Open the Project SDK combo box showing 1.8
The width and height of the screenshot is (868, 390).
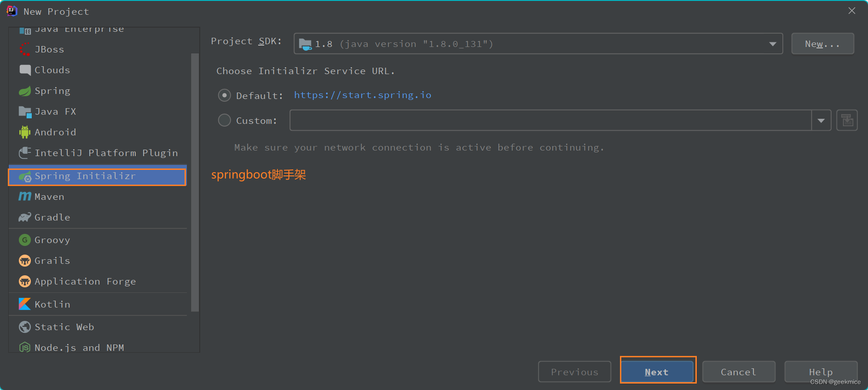point(538,44)
